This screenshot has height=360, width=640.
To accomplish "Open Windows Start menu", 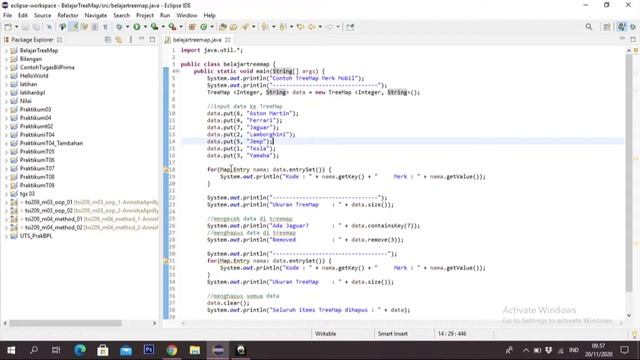I will [x=11, y=350].
